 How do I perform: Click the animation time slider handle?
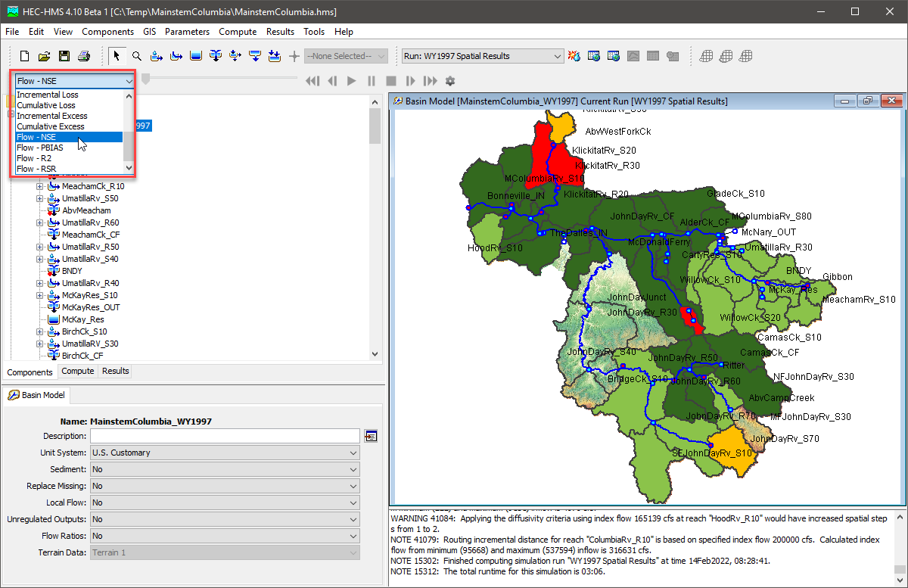(145, 79)
